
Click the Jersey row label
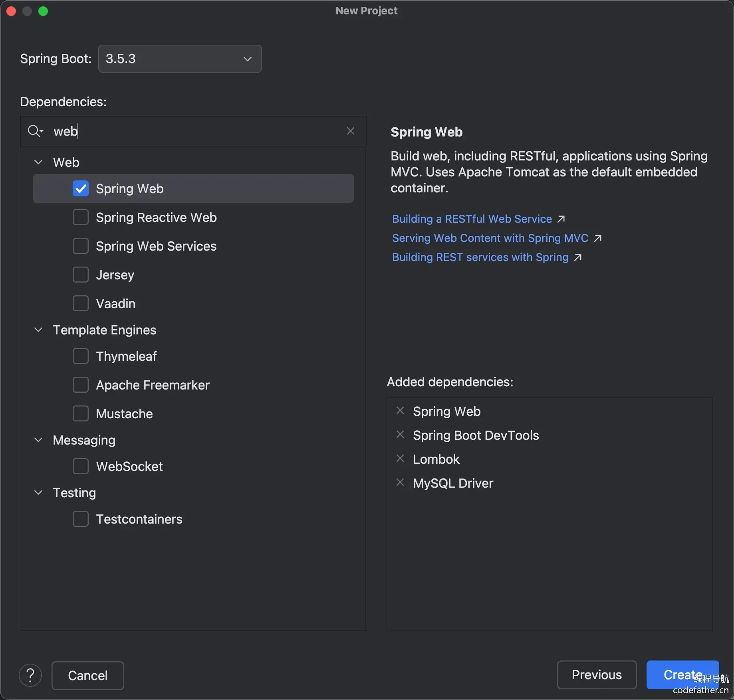point(115,275)
